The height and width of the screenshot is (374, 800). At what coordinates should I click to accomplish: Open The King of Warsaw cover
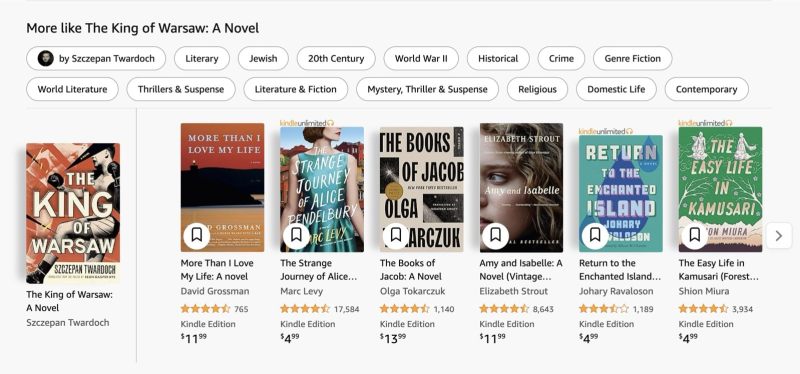point(73,213)
